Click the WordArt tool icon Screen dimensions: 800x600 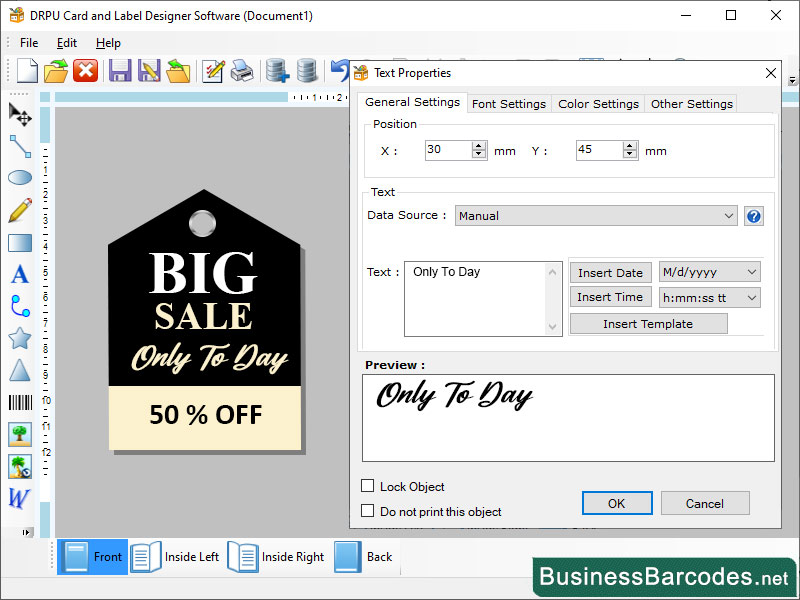point(18,498)
